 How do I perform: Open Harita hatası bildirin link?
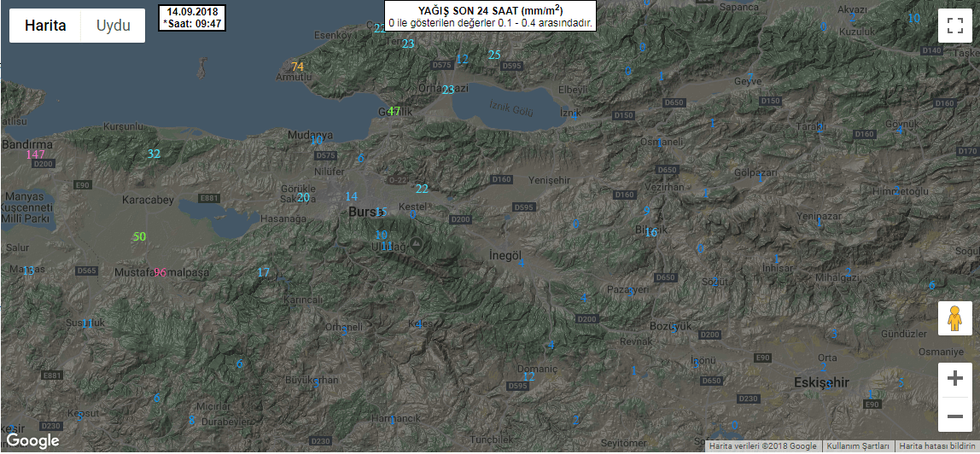tap(936, 446)
